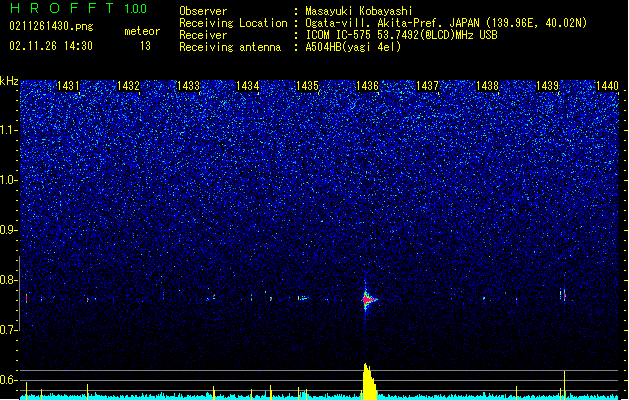
Task: Click the 1438 time axis label
Action: [x=487, y=86]
